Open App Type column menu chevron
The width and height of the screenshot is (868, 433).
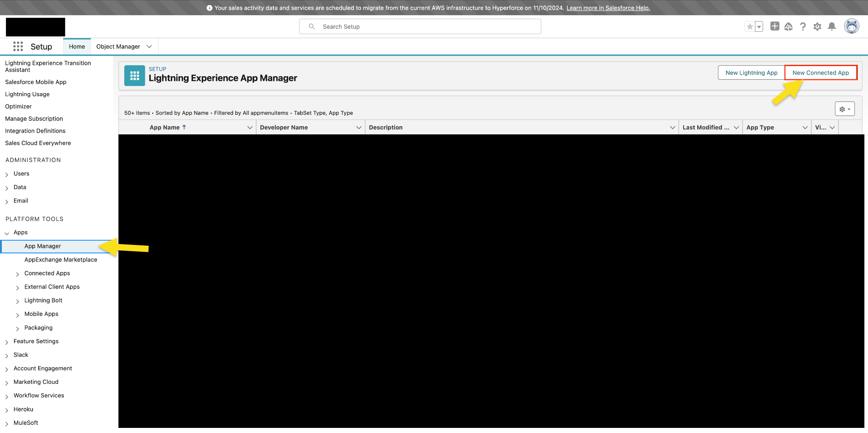805,128
